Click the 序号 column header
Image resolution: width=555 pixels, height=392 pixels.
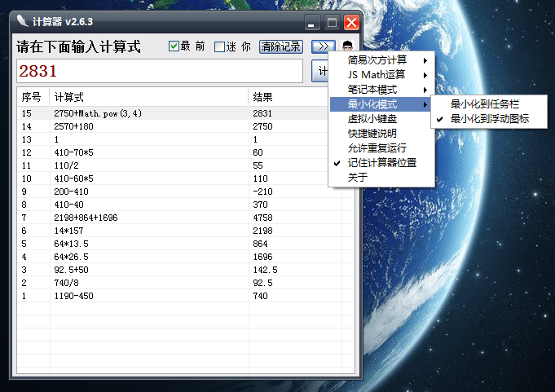pyautogui.click(x=33, y=97)
